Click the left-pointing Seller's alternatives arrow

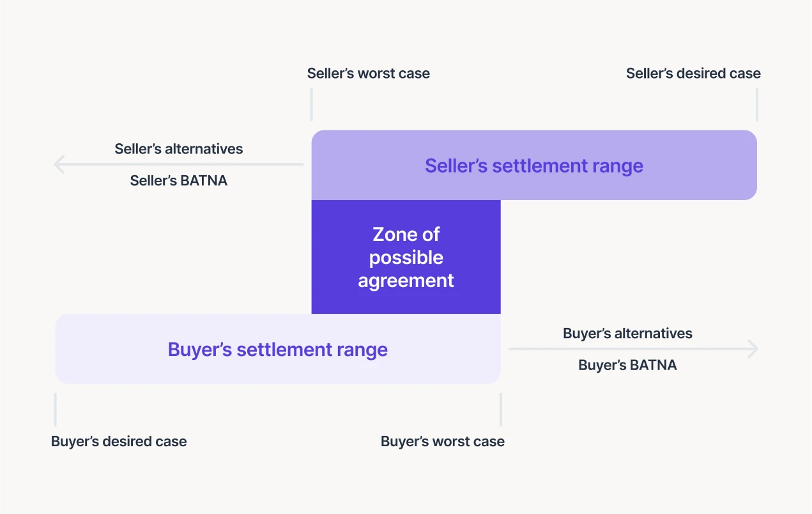click(x=179, y=165)
